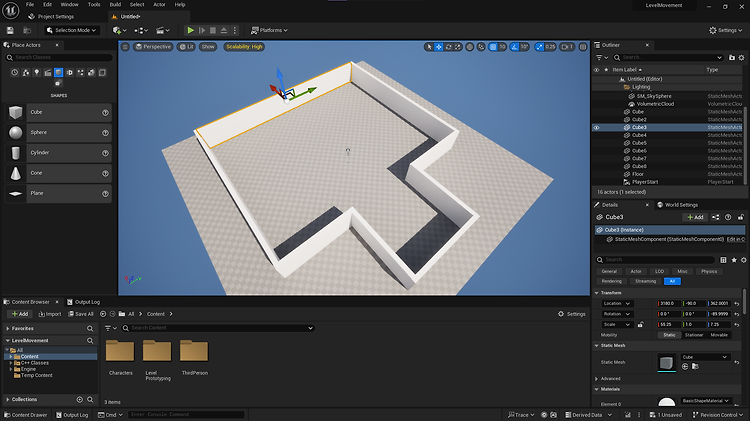Switch to the Output Log tab
Viewport: 750px width, 421px height.
(83, 302)
